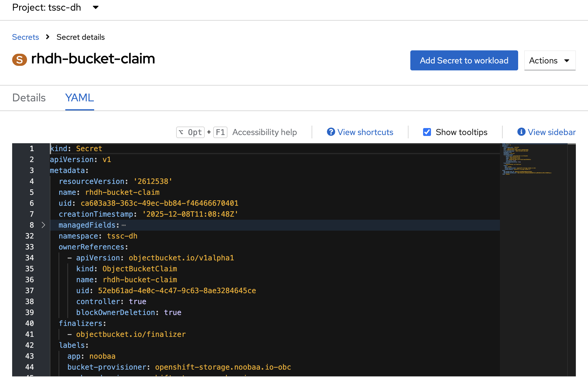
Task: Click line 1 kind: Secret in editor
Action: coord(76,149)
